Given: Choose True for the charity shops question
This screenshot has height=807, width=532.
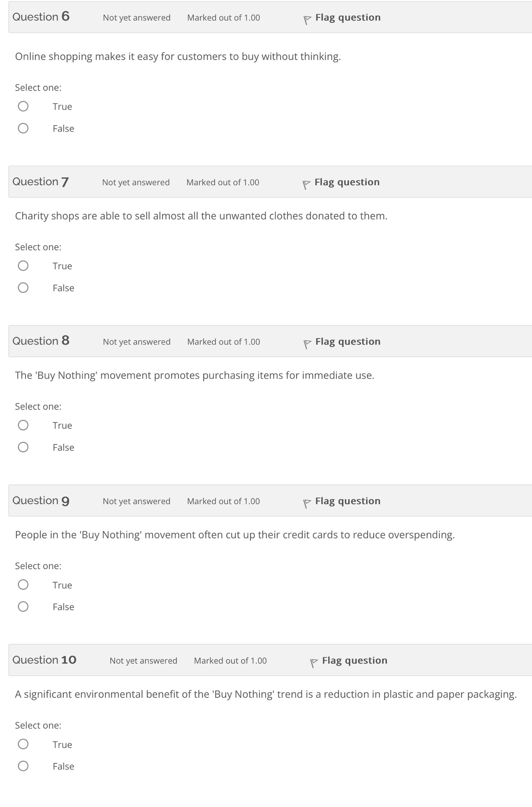Looking at the screenshot, I should (x=23, y=266).
